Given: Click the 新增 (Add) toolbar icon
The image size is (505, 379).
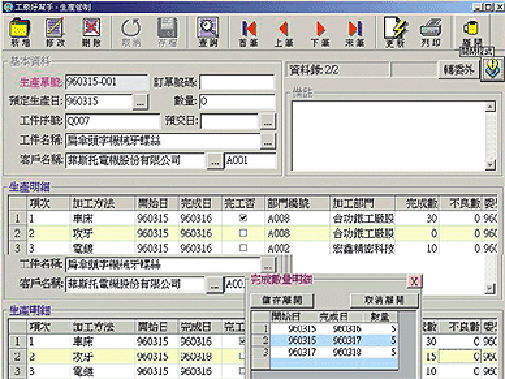Looking at the screenshot, I should click(x=20, y=32).
